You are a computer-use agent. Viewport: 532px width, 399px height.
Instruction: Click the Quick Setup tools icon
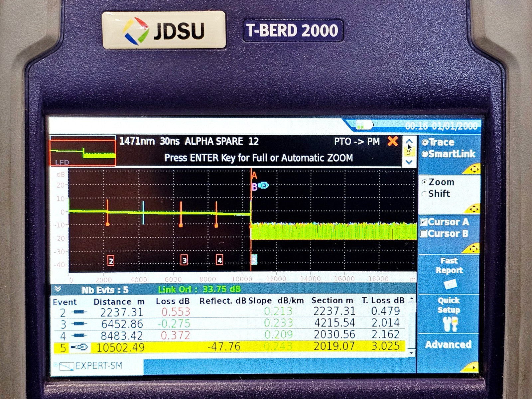[450, 324]
